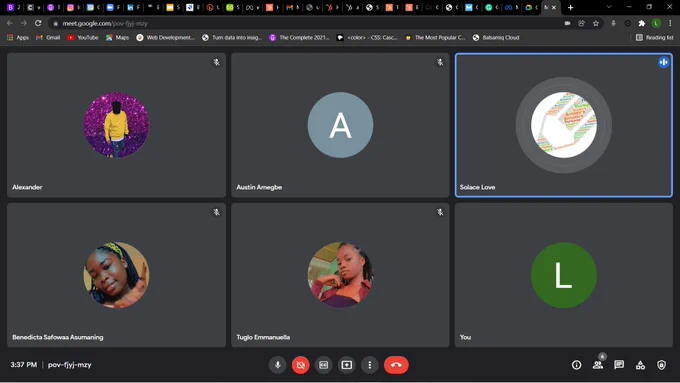680x383 pixels.
Task: Open the Maps bookmark
Action: 118,38
